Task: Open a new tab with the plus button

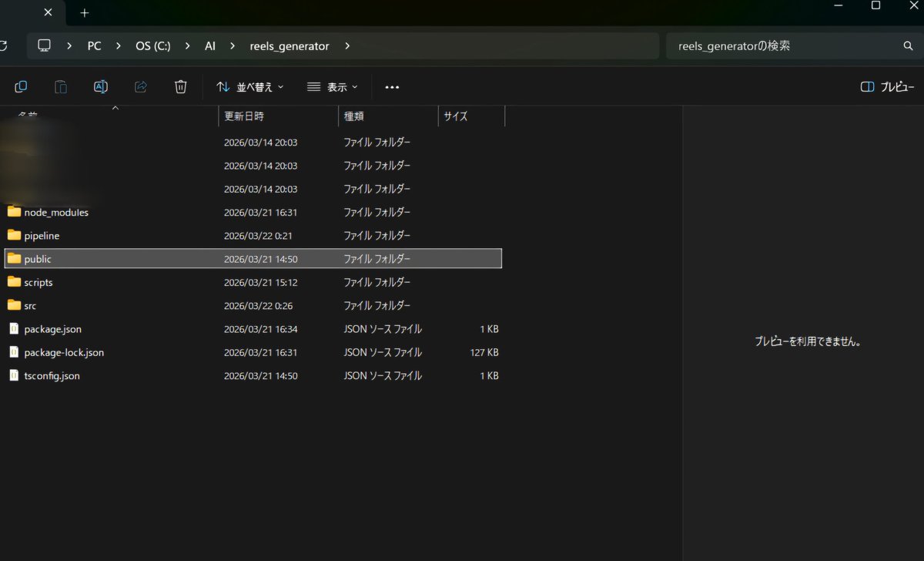Action: (85, 13)
